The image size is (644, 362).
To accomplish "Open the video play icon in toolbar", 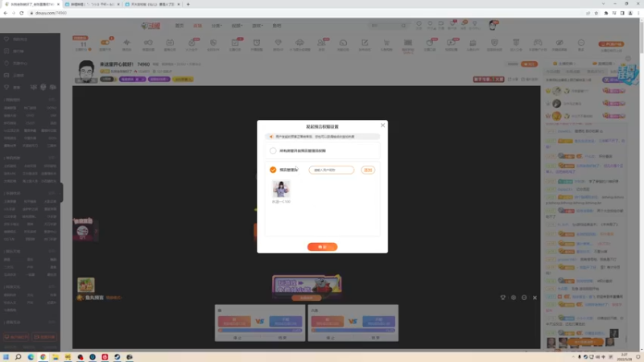I will point(451,43).
